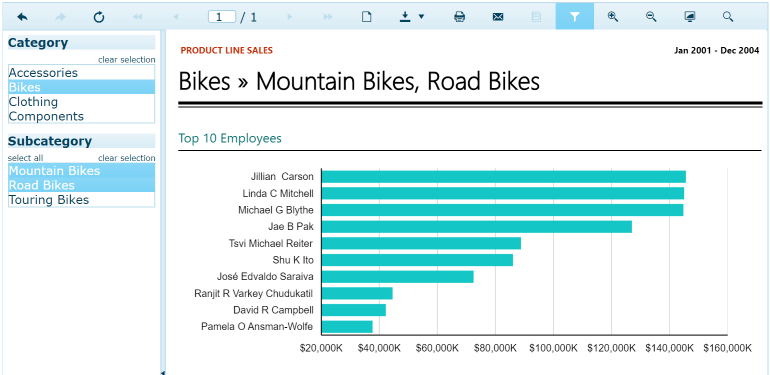Click the $160,000K axis label

[x=727, y=348]
